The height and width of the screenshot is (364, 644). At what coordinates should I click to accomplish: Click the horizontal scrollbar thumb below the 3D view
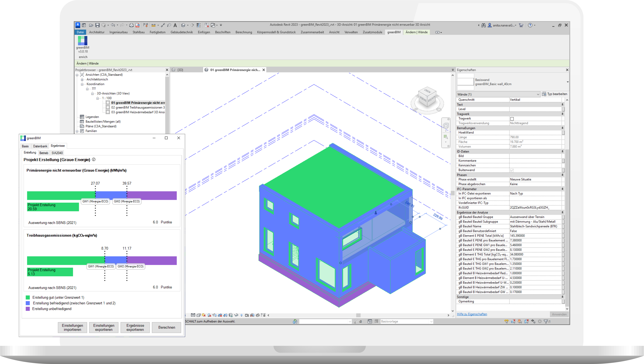click(x=358, y=315)
